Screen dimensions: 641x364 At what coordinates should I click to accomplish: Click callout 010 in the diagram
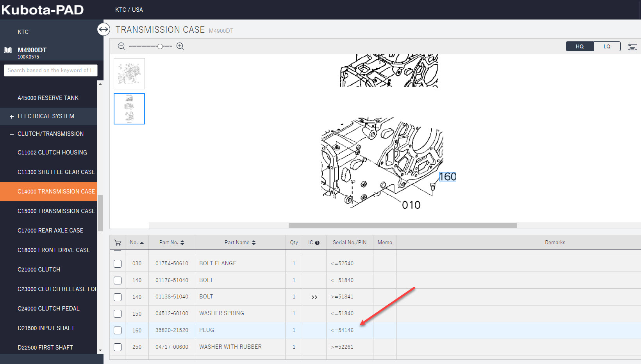click(x=411, y=205)
